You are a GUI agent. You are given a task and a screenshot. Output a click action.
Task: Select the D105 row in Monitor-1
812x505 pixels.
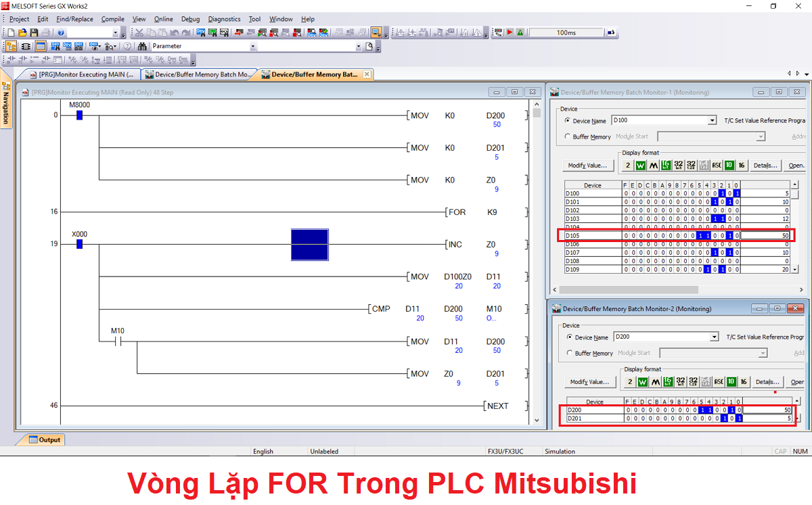pos(677,235)
